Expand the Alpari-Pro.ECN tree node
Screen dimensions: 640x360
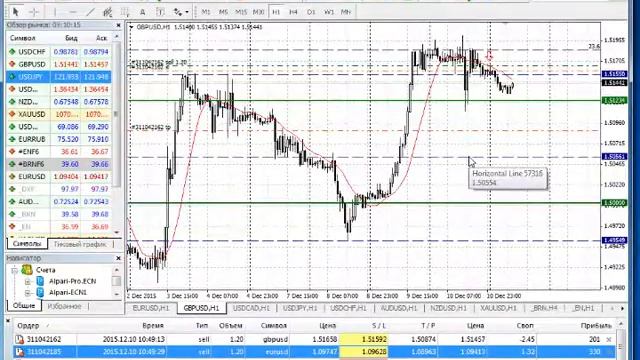[27, 282]
